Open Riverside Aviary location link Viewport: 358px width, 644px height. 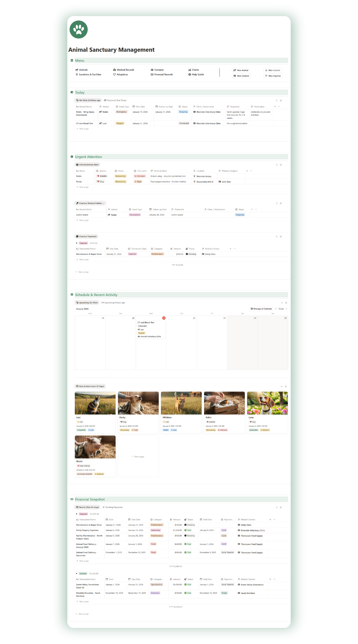[202, 176]
